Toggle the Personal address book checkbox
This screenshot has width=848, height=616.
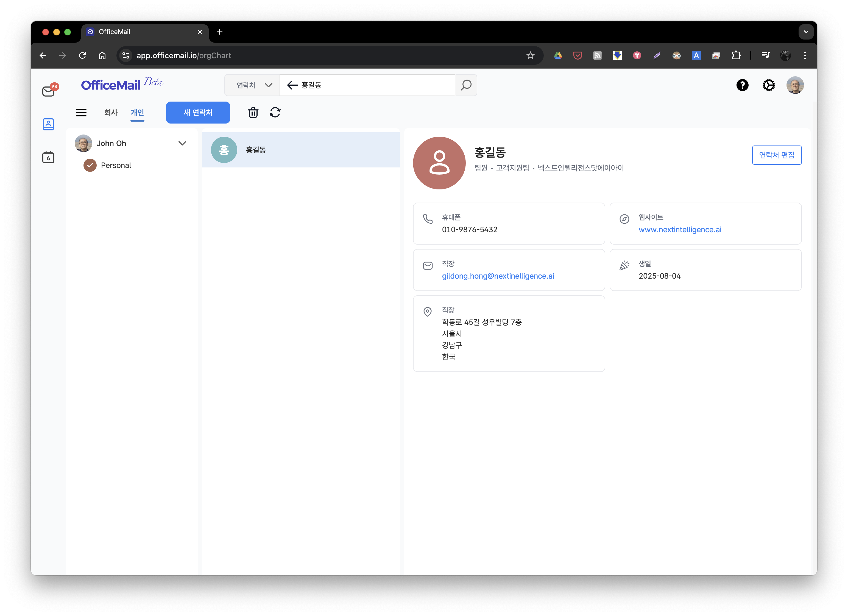pos(90,165)
